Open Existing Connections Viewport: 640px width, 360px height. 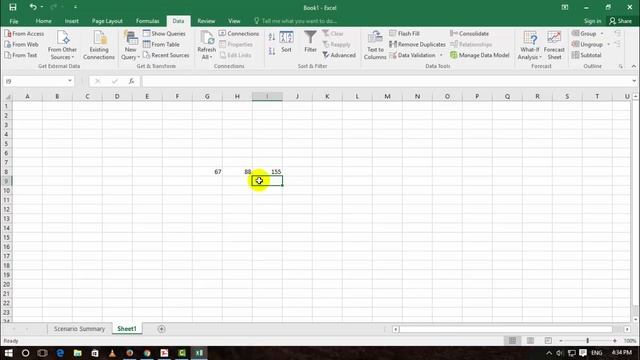click(99, 45)
